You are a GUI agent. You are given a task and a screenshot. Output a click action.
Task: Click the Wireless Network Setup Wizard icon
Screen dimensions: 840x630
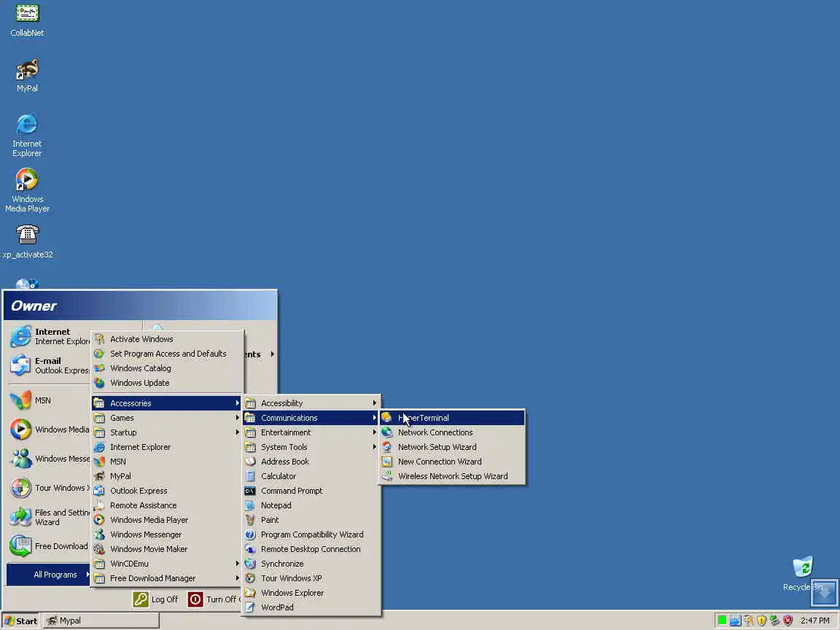(x=386, y=475)
